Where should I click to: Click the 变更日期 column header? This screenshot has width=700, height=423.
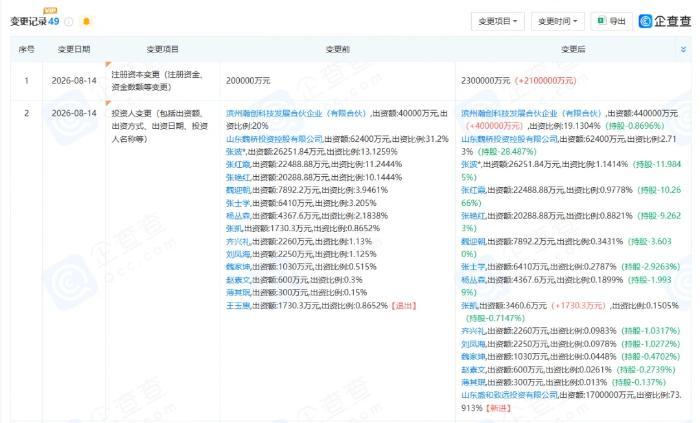click(x=74, y=49)
